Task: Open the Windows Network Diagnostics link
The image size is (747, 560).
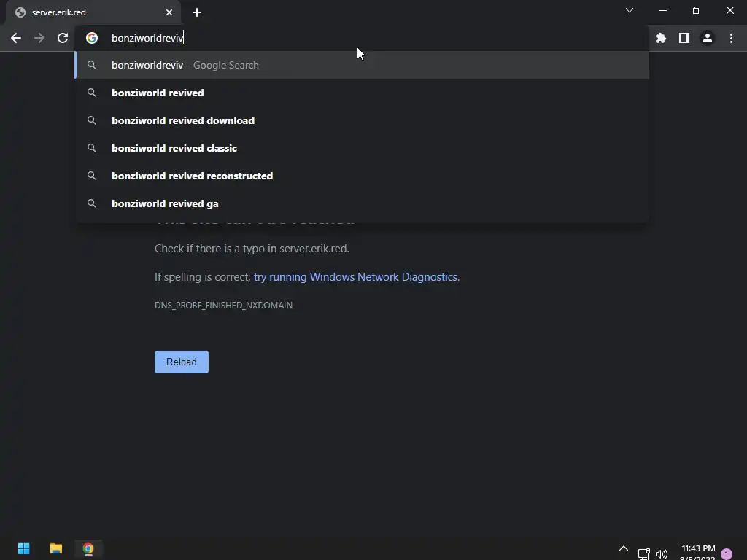Action: pyautogui.click(x=355, y=277)
